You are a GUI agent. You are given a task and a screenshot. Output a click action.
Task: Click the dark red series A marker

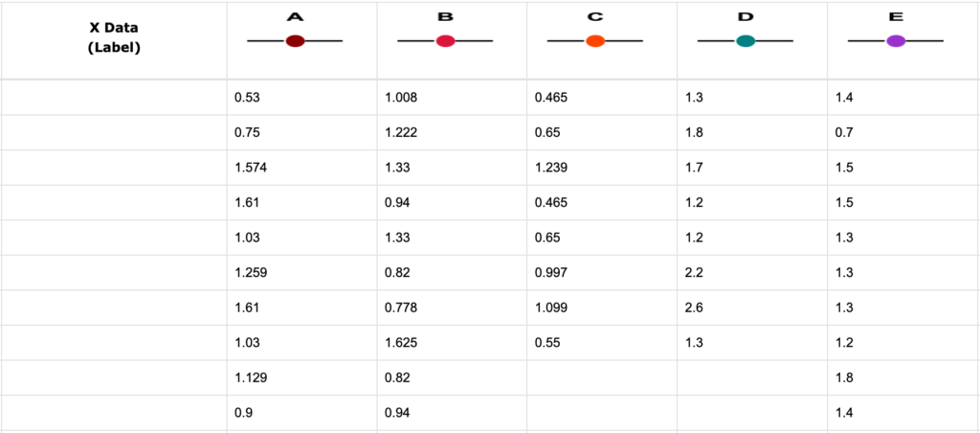(295, 41)
